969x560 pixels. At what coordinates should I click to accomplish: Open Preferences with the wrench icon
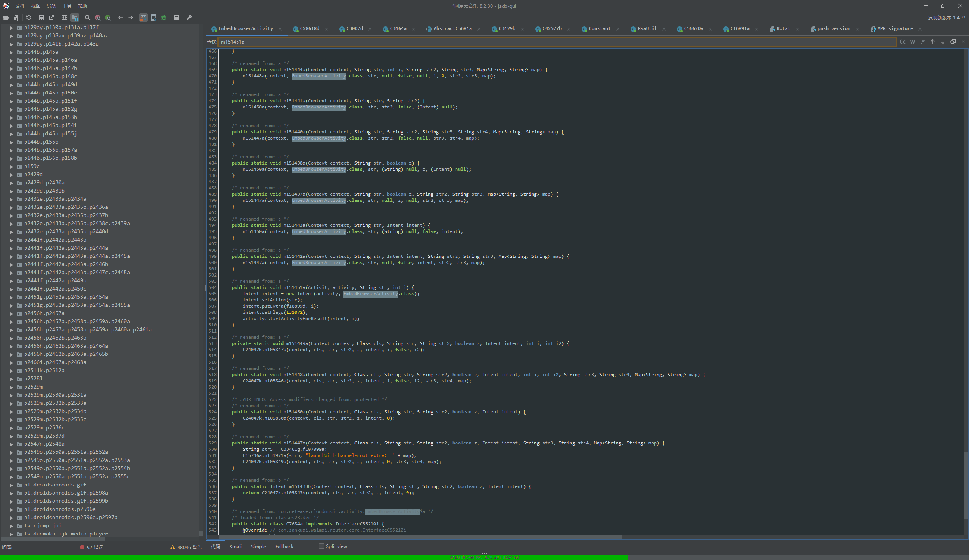(189, 17)
